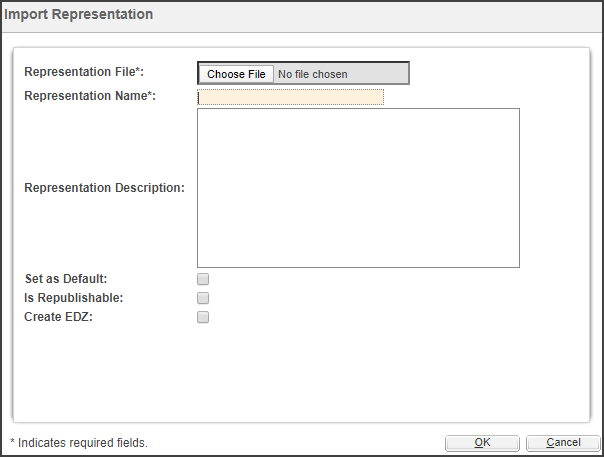Dismiss the dialog using the Cancel button
This screenshot has width=604, height=457.
point(563,443)
